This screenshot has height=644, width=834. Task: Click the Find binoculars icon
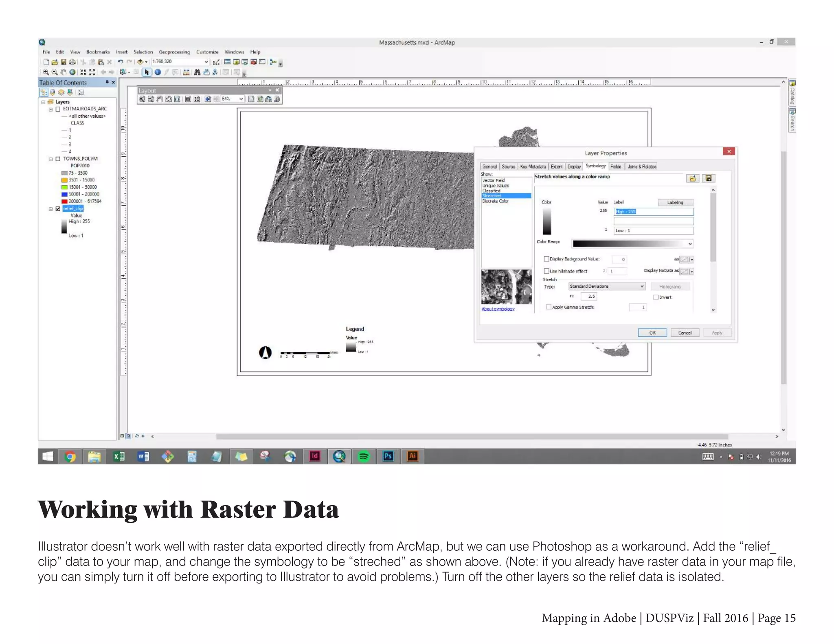(197, 72)
